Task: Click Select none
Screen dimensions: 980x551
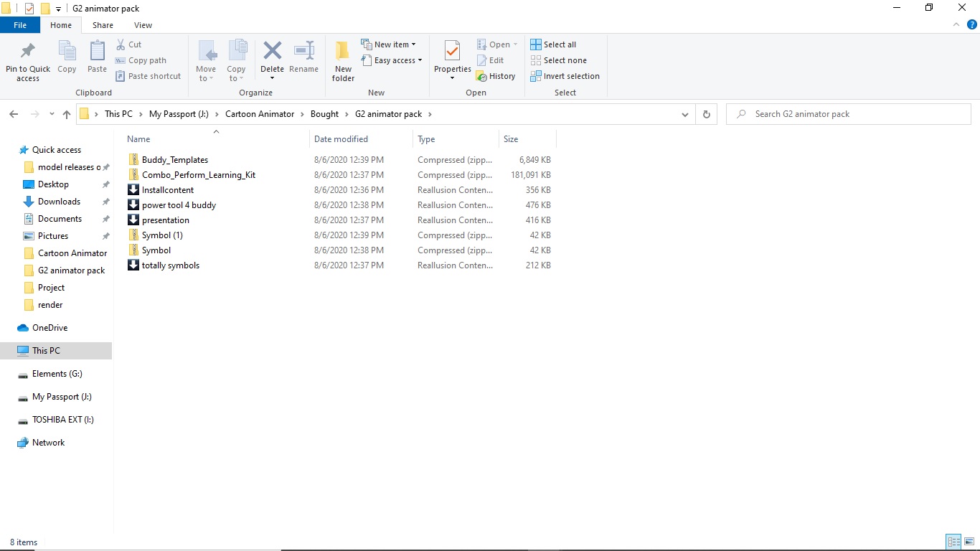Action: point(558,60)
